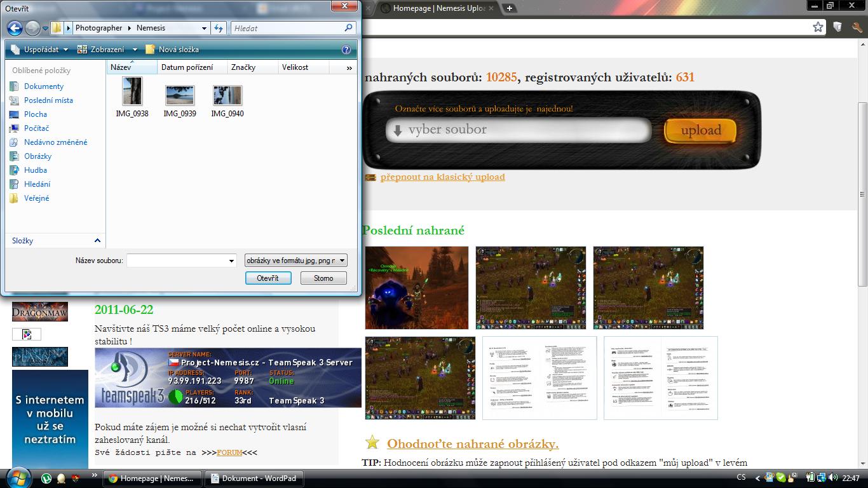Launch uTorrent from quick launch

pyautogui.click(x=46, y=478)
